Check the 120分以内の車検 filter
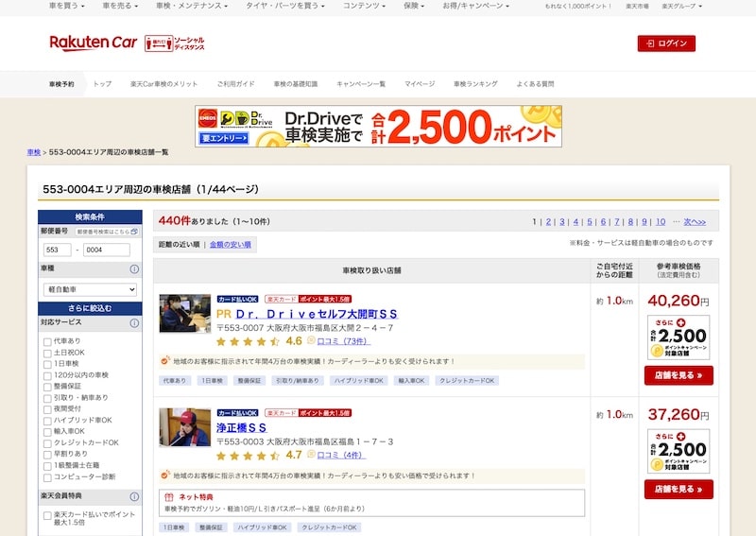The width and height of the screenshot is (756, 536). coord(47,376)
